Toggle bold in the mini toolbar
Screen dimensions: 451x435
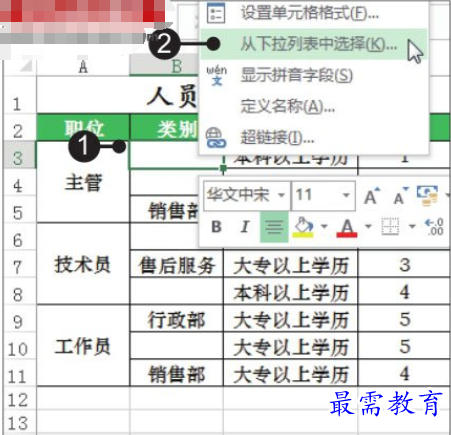tap(216, 227)
